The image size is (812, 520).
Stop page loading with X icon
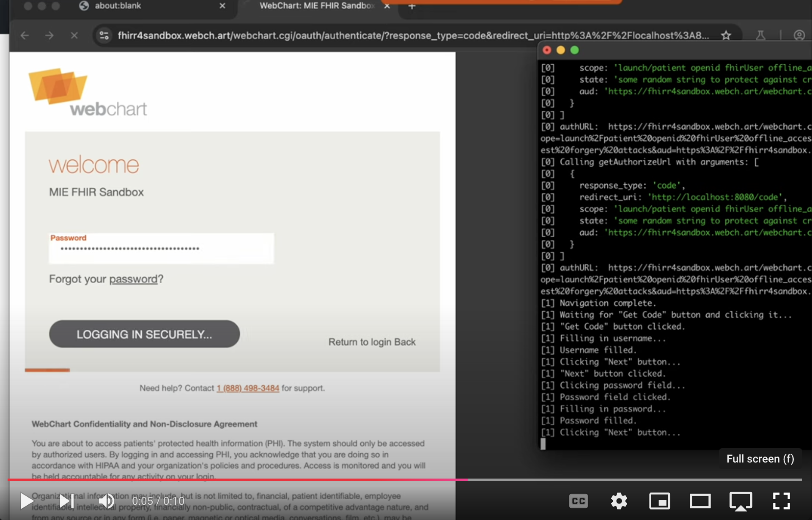[x=74, y=36]
